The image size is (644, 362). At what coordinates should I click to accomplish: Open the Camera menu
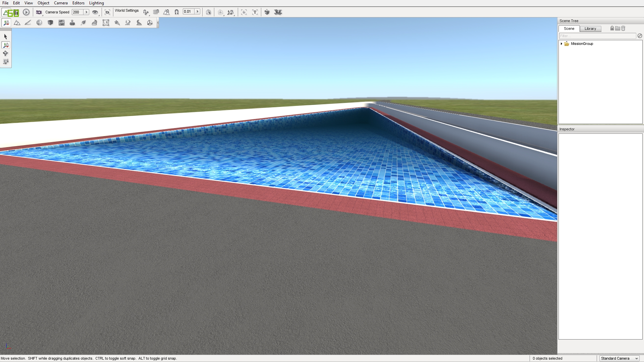pyautogui.click(x=61, y=3)
